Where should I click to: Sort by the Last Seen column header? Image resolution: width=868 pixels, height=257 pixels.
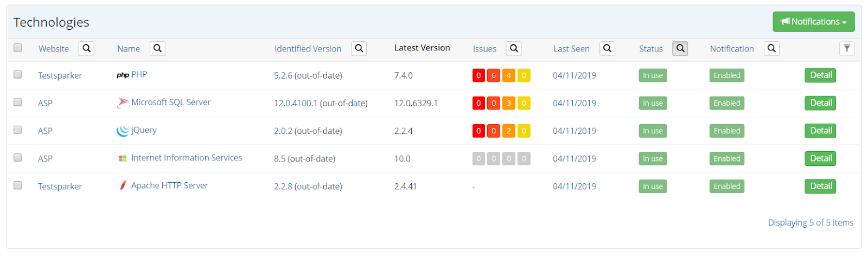[571, 49]
